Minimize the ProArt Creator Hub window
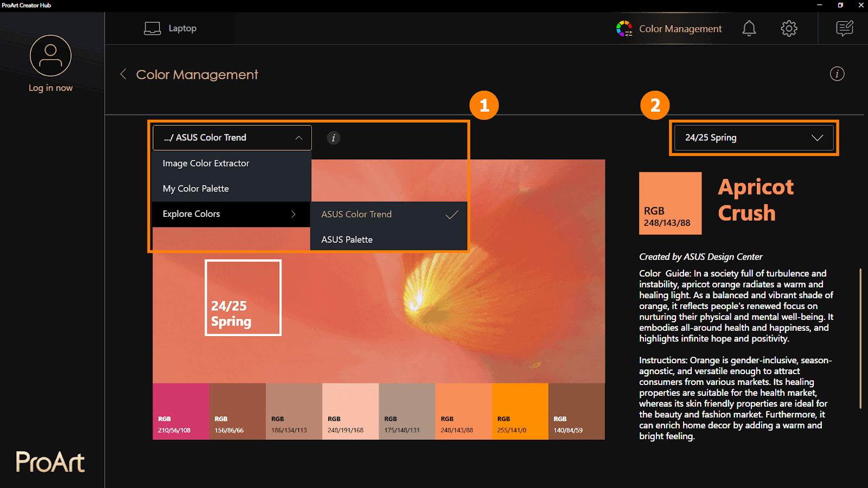 pyautogui.click(x=820, y=5)
